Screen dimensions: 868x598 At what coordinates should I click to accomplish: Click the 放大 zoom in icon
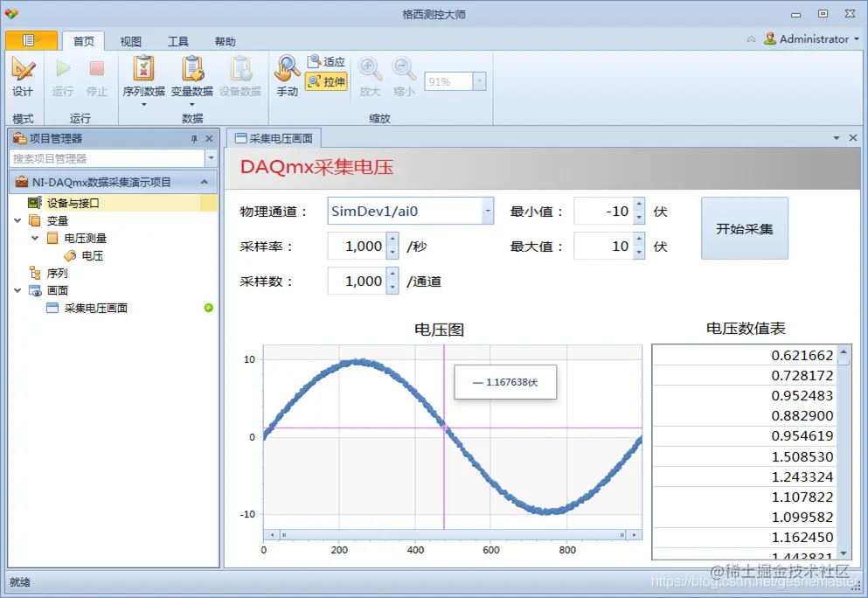pyautogui.click(x=370, y=77)
